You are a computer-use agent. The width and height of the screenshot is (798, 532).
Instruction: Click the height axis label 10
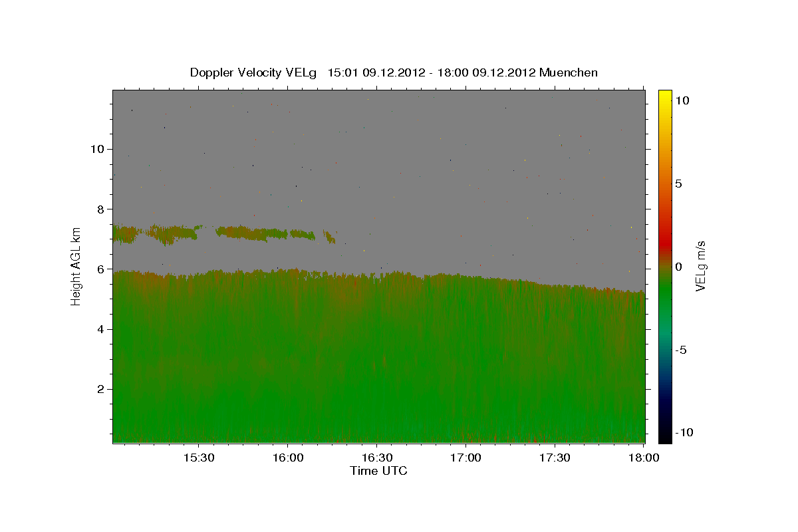tap(96, 149)
